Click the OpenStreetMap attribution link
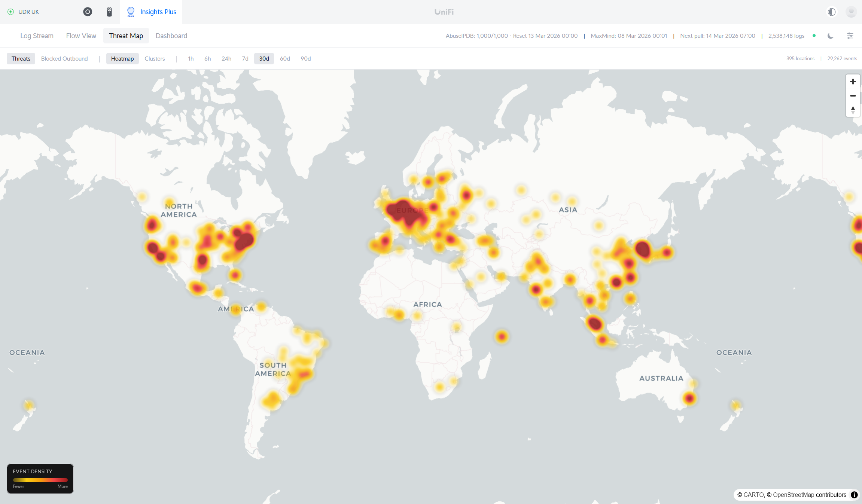Screen dimensions: 862x504 point(793,495)
